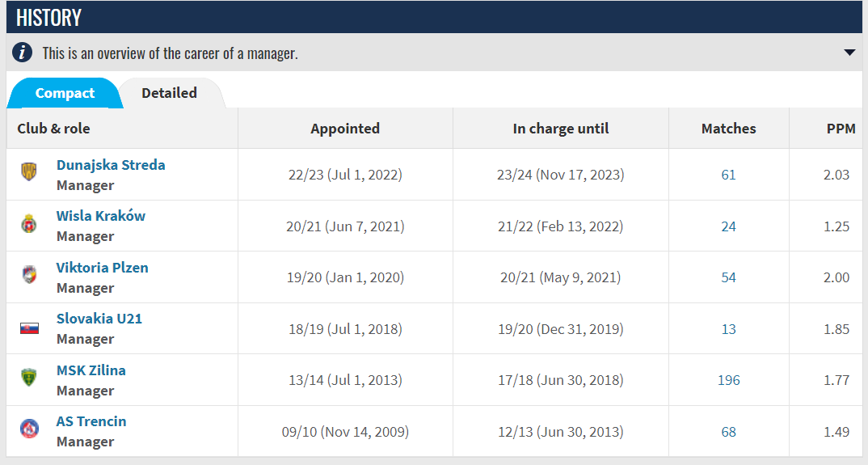Open the MSK Zilina club link
The width and height of the screenshot is (868, 465).
pos(91,370)
